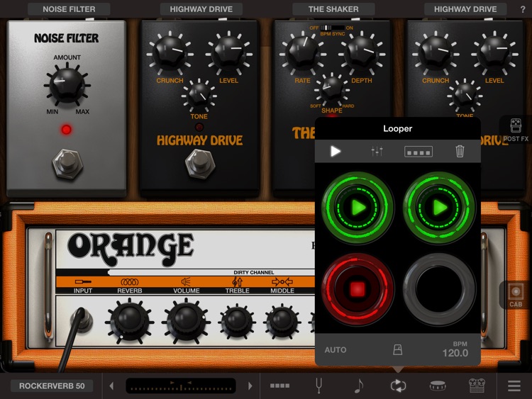Open NOISE FILTER pedal slot selector

tap(69, 9)
